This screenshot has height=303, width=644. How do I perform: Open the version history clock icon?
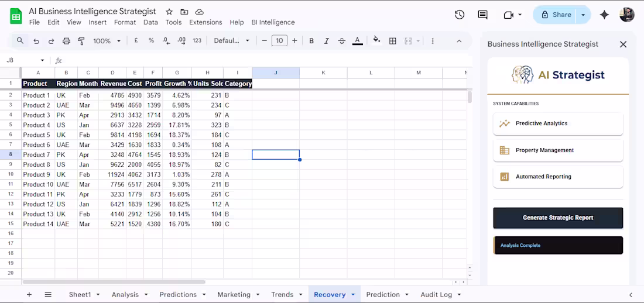pos(460,15)
